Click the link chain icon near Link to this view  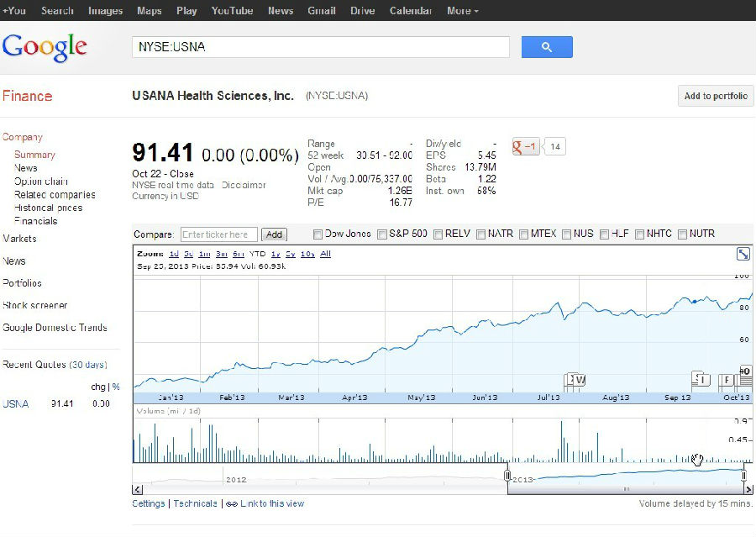(232, 504)
